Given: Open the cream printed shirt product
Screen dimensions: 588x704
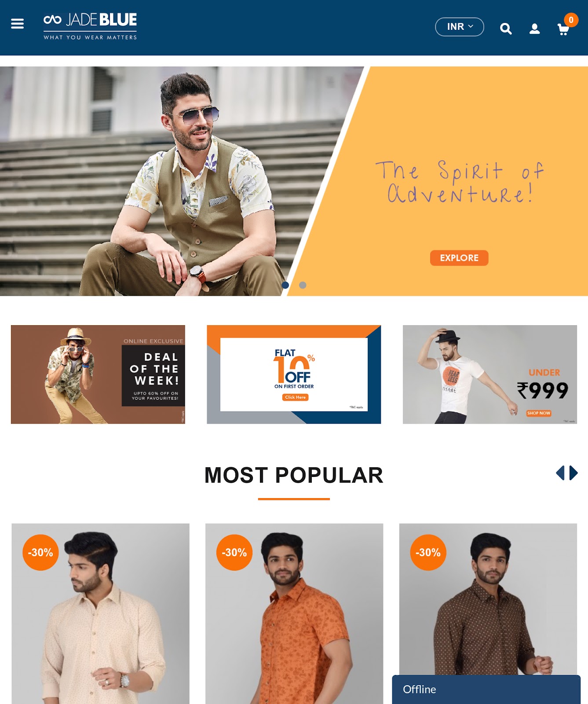Looking at the screenshot, I should click(100, 614).
